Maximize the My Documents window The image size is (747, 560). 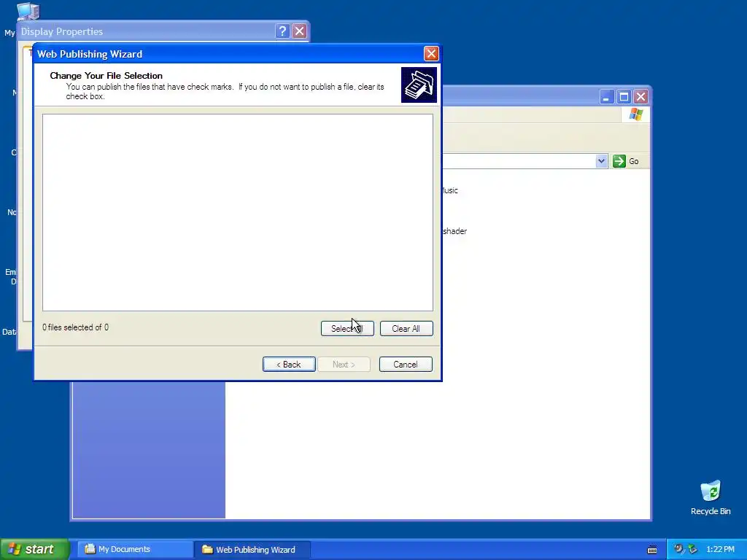[x=624, y=97]
